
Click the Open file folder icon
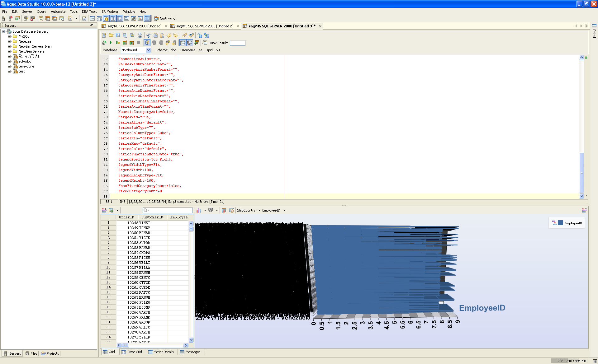click(111, 35)
